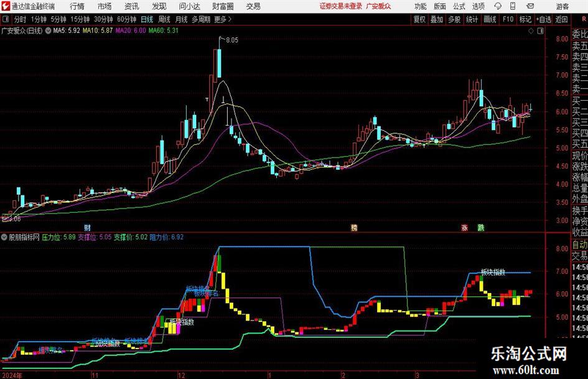Viewport: 588px width, 379px height.
Task: Click the 榜 marker below the chart
Action: (x=354, y=227)
